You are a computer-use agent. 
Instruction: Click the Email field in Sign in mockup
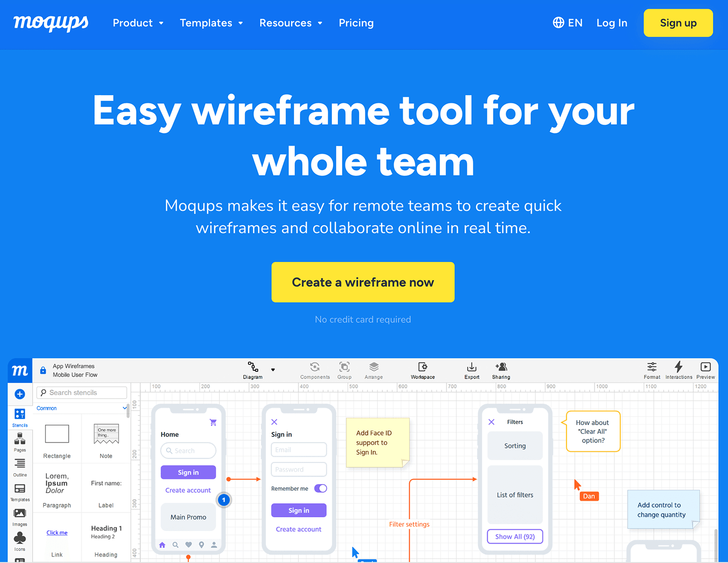(299, 450)
